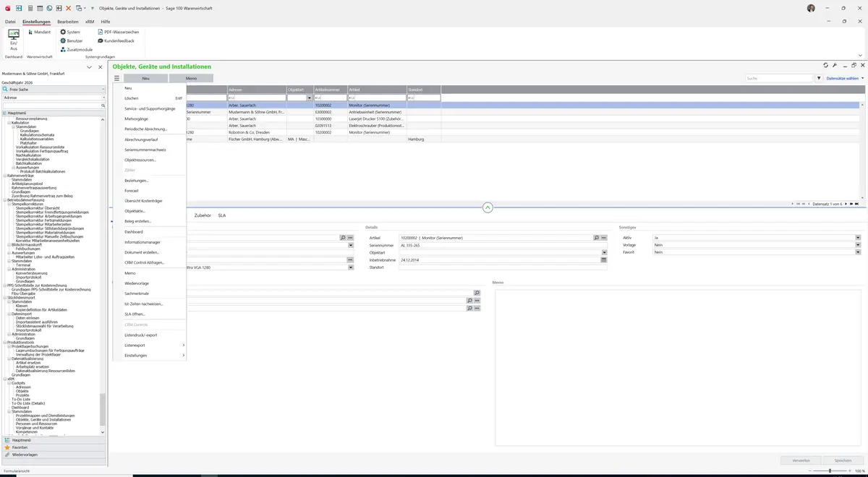
Task: Open System settings in the ribbon
Action: click(x=70, y=33)
